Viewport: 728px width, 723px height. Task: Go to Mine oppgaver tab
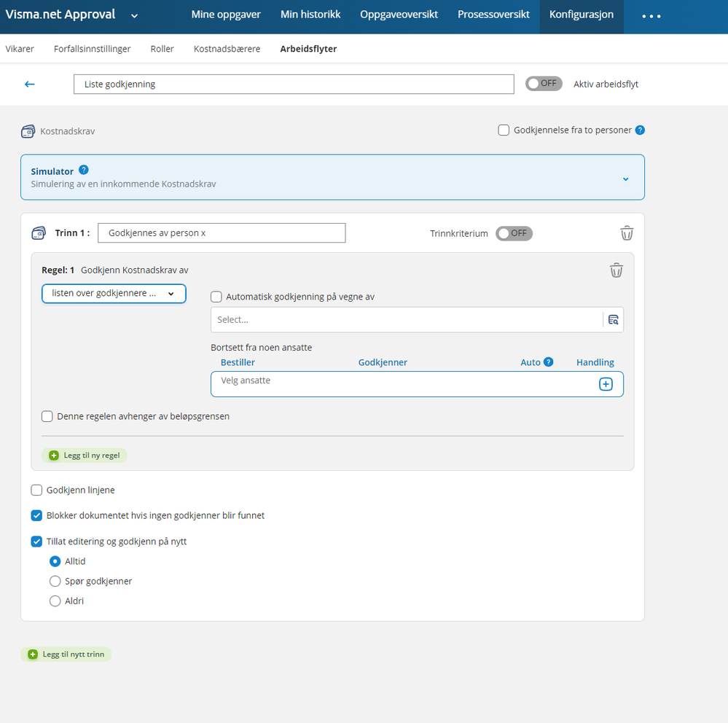tap(226, 15)
